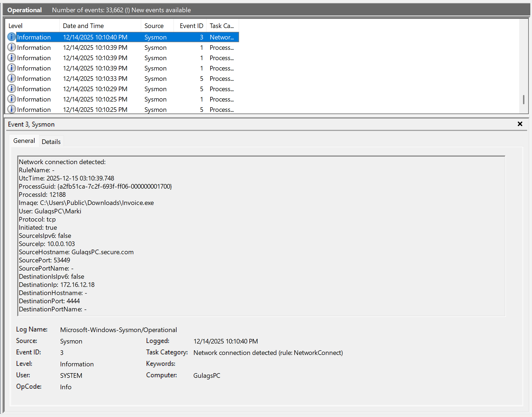
Task: Click the Log Name value field
Action: (118, 330)
